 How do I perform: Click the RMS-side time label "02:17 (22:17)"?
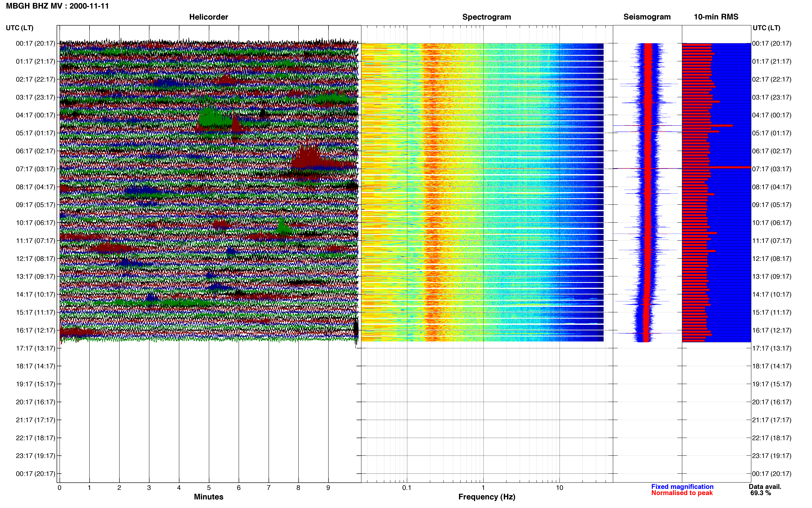772,79
